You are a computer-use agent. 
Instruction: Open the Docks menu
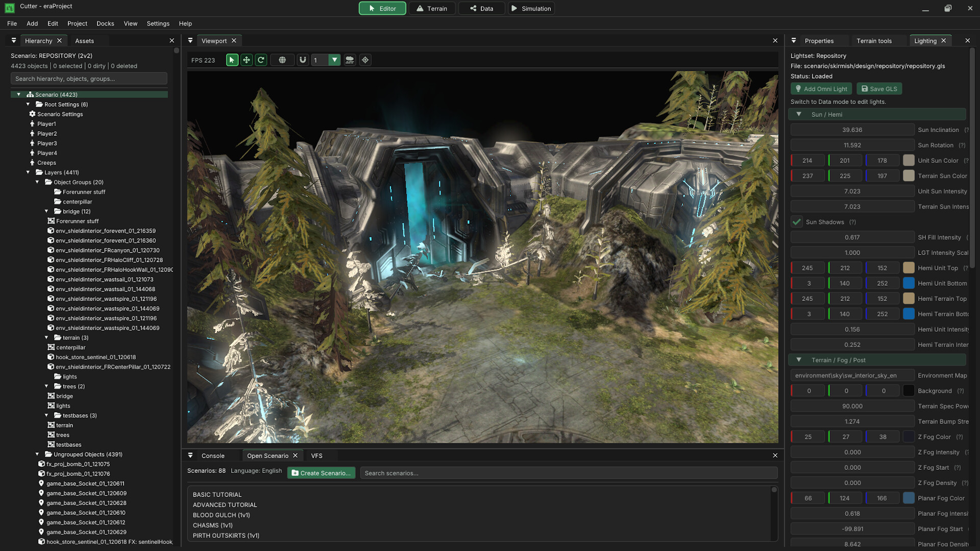[x=105, y=23]
